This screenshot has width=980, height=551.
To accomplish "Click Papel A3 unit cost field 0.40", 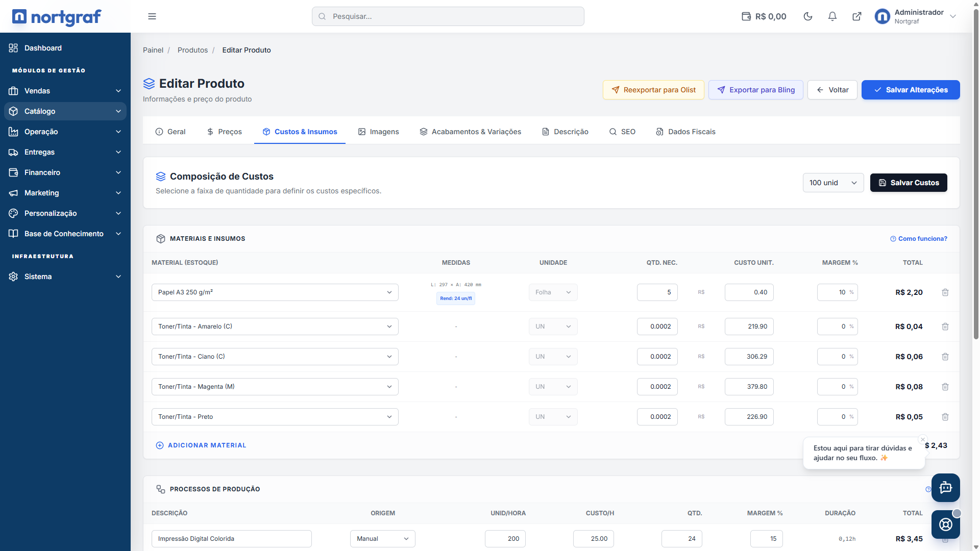I will [x=749, y=292].
